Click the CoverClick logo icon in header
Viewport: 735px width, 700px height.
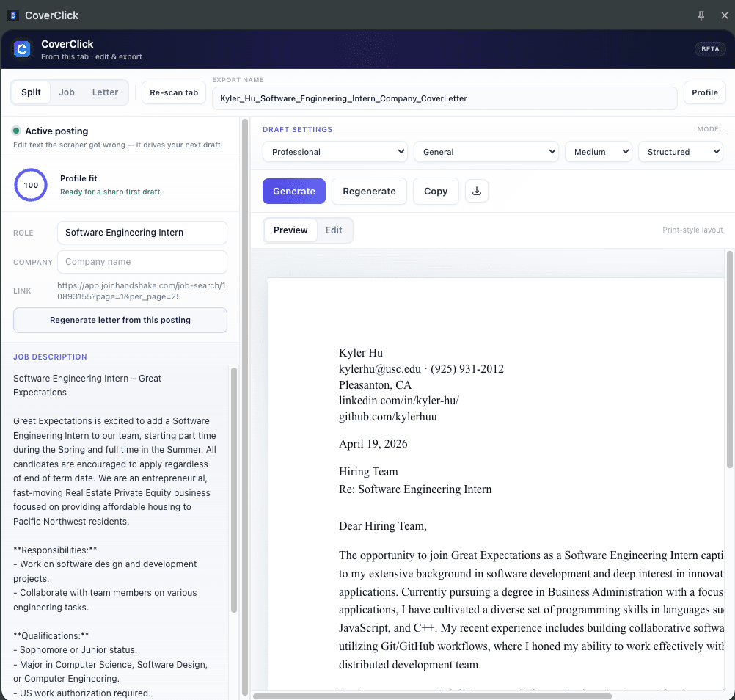click(x=22, y=49)
